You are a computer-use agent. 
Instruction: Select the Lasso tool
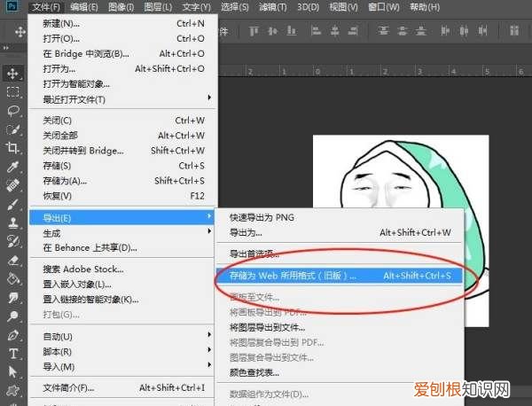coord(13,111)
